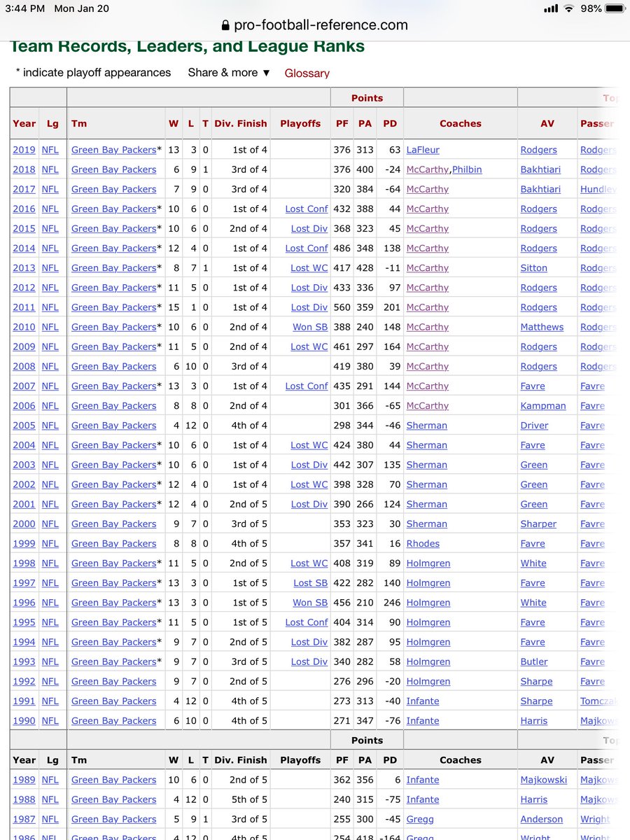
Task: Open NFL league link in 2018 row
Action: [50, 169]
